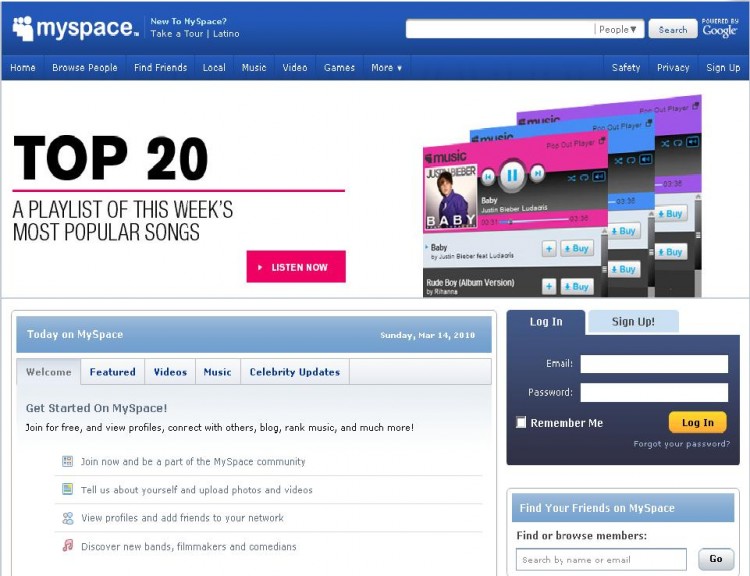The image size is (750, 576).
Task: Click the 'Get Started On MySpace!' heading
Action: click(x=97, y=408)
